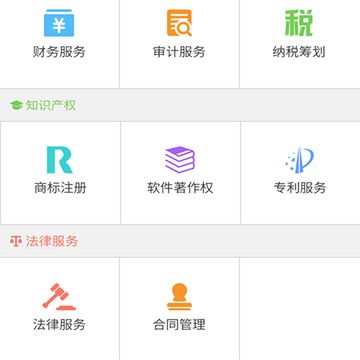This screenshot has height=360, width=360.
Task: Click the 软件著作权 label
Action: 180,188
